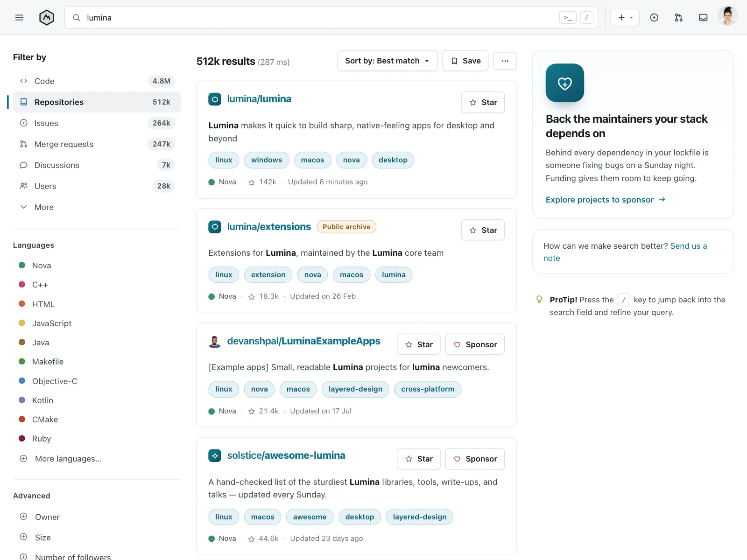Viewport: 747px width, 560px height.
Task: Filter by Makefile language
Action: point(41,362)
